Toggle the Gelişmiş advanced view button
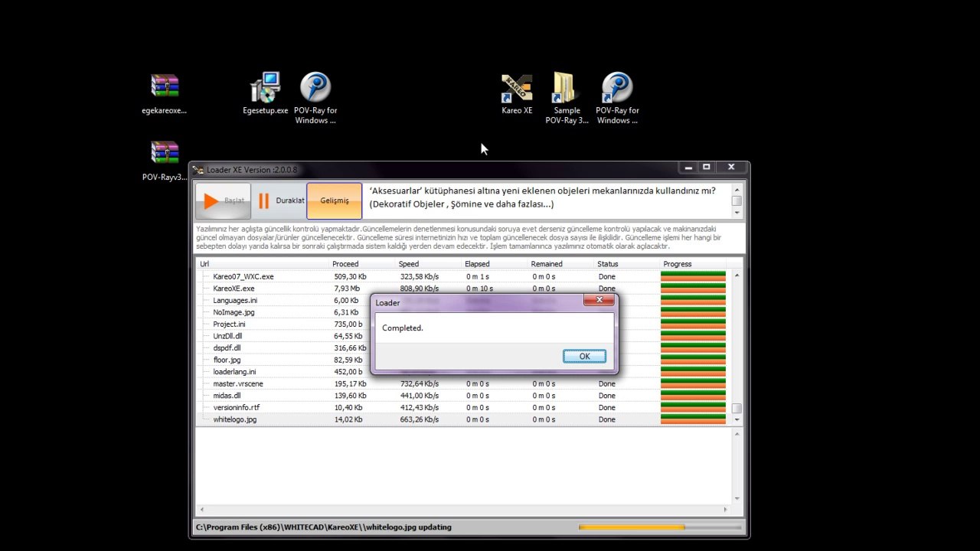Image resolution: width=980 pixels, height=551 pixels. [x=335, y=201]
